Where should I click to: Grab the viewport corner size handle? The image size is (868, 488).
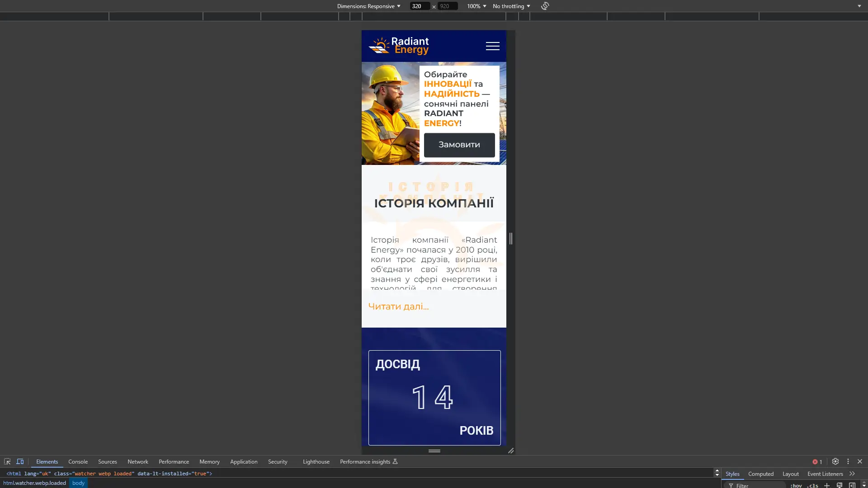(x=511, y=450)
